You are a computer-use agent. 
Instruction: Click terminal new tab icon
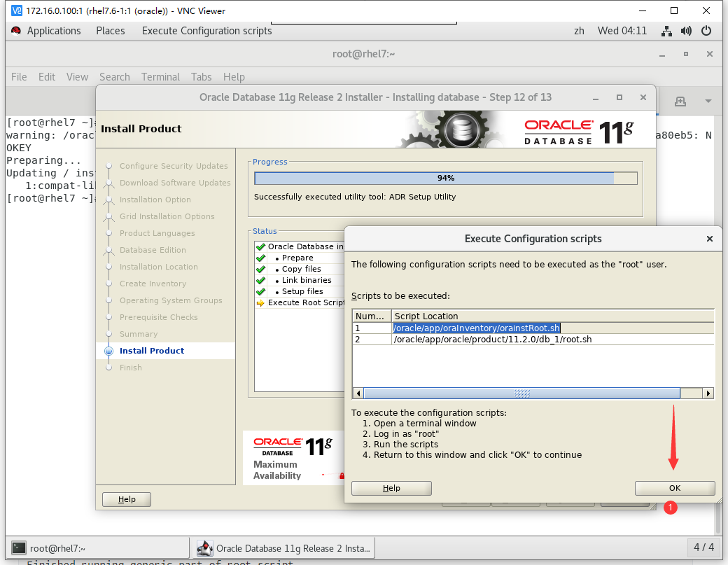(680, 102)
